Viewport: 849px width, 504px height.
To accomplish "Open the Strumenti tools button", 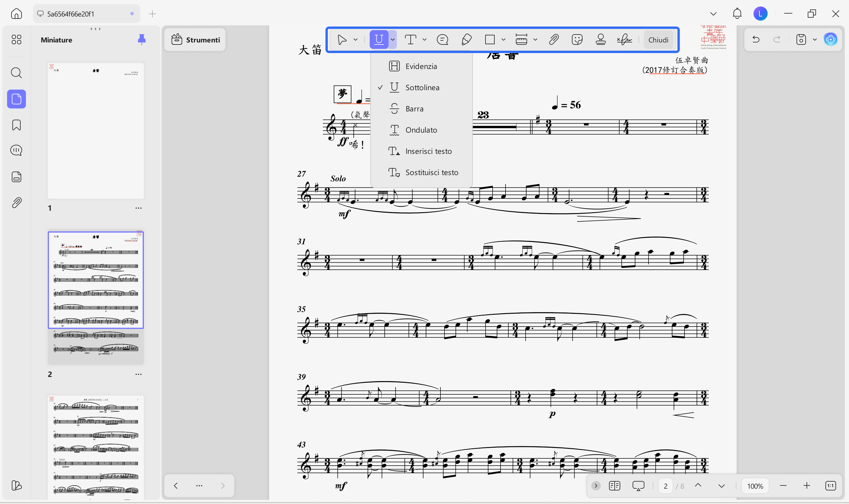I will (195, 40).
